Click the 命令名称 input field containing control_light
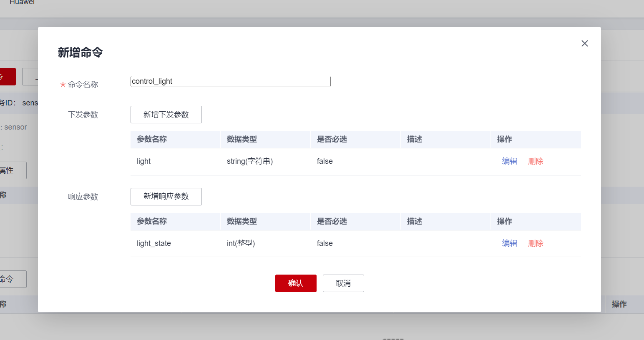 point(230,81)
